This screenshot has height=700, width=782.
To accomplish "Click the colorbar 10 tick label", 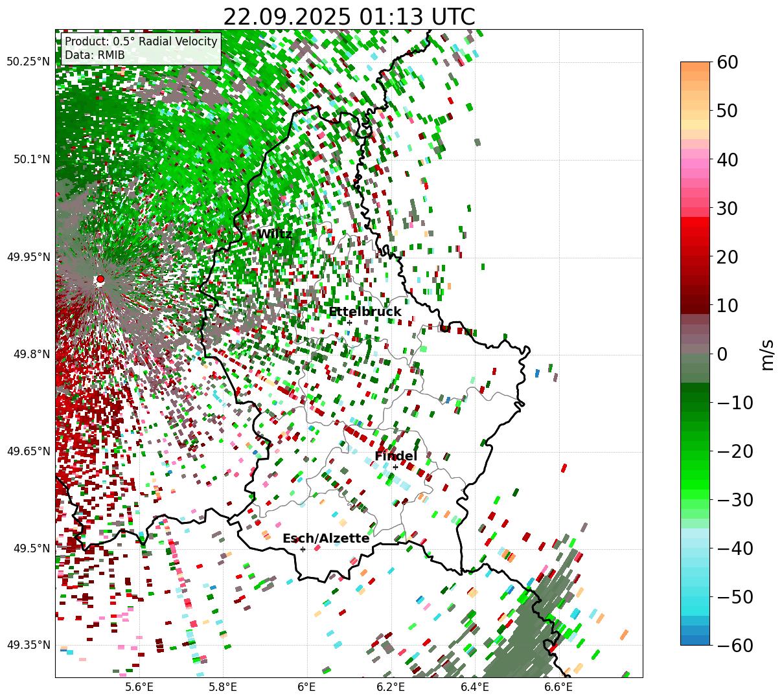I will [x=727, y=305].
